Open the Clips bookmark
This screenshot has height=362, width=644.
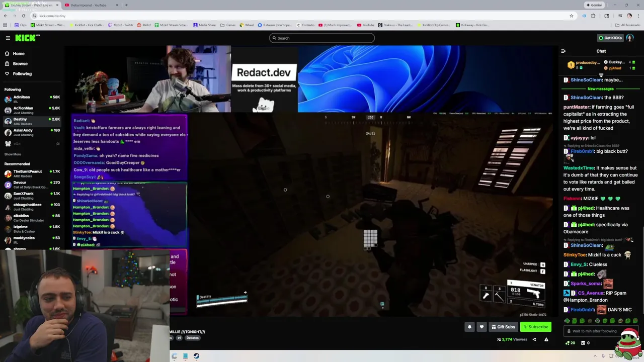21,25
